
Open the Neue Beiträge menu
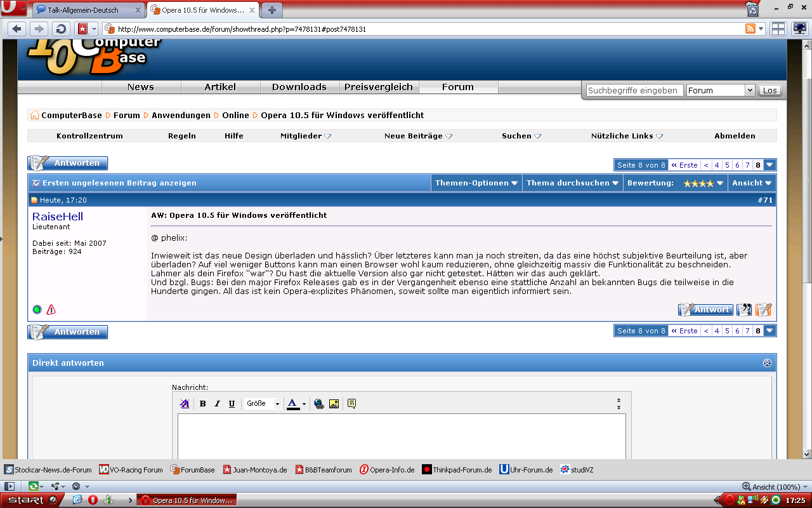pyautogui.click(x=418, y=136)
